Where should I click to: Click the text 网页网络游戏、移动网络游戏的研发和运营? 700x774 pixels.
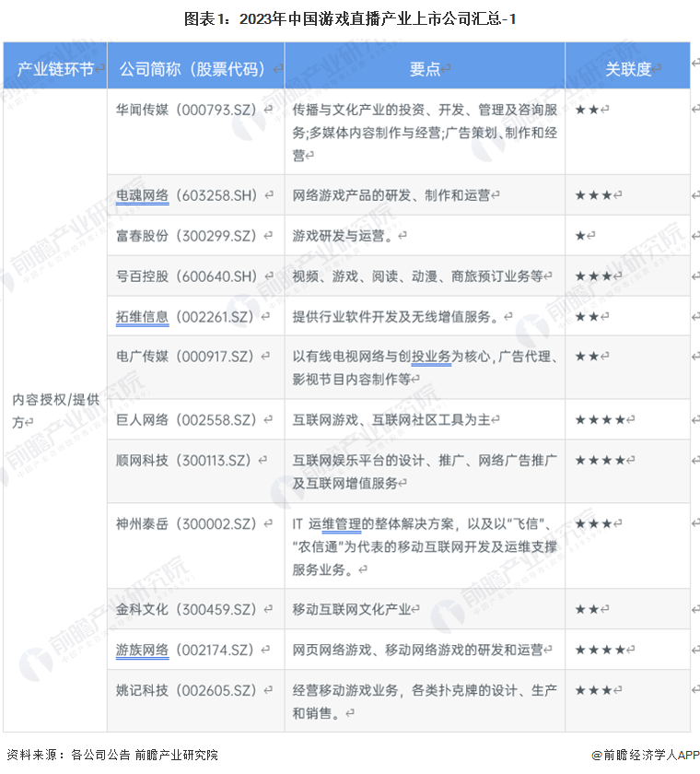click(418, 650)
